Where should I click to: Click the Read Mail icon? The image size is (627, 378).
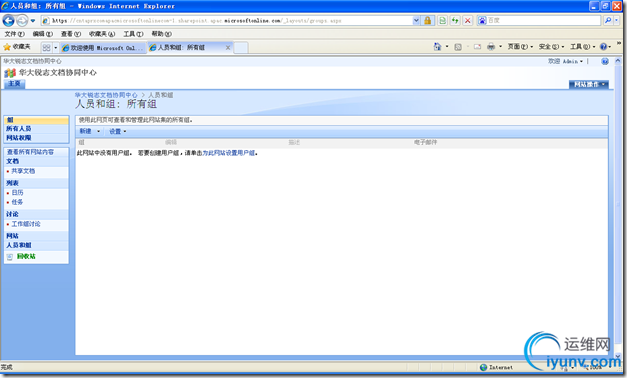477,47
